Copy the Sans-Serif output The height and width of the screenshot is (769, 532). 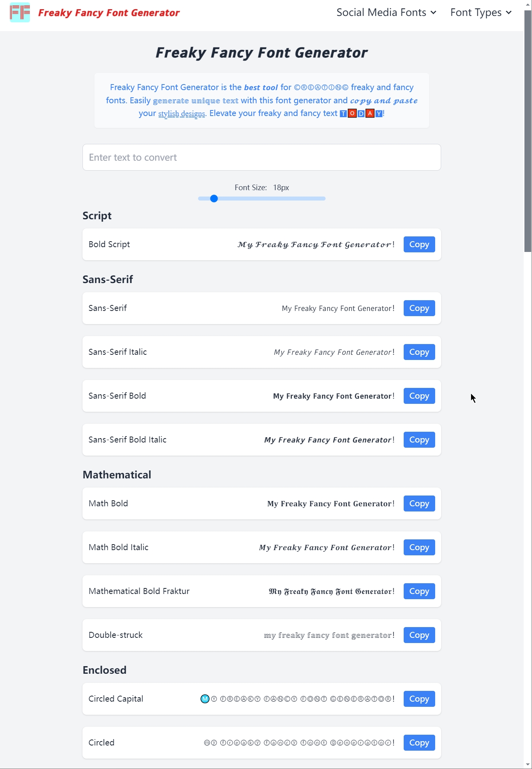pyautogui.click(x=419, y=308)
